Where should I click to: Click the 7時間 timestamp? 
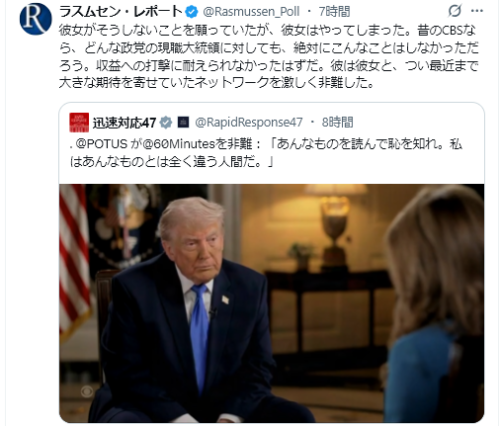click(x=334, y=12)
